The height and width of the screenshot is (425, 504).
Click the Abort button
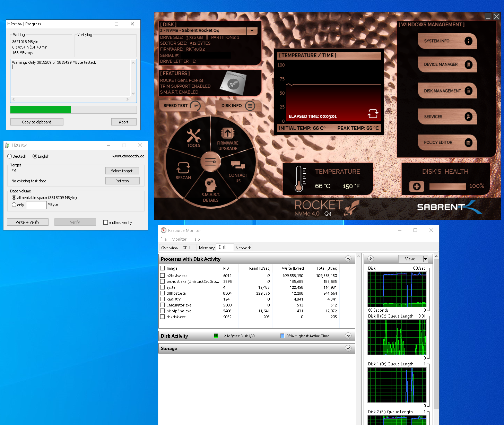pos(124,122)
